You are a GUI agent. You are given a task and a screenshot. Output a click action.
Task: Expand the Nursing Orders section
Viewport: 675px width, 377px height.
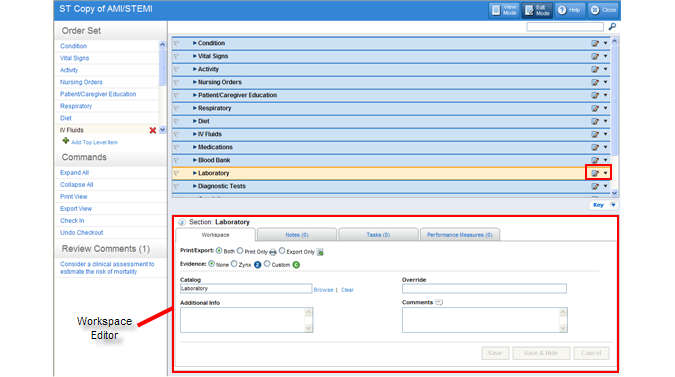[x=195, y=82]
